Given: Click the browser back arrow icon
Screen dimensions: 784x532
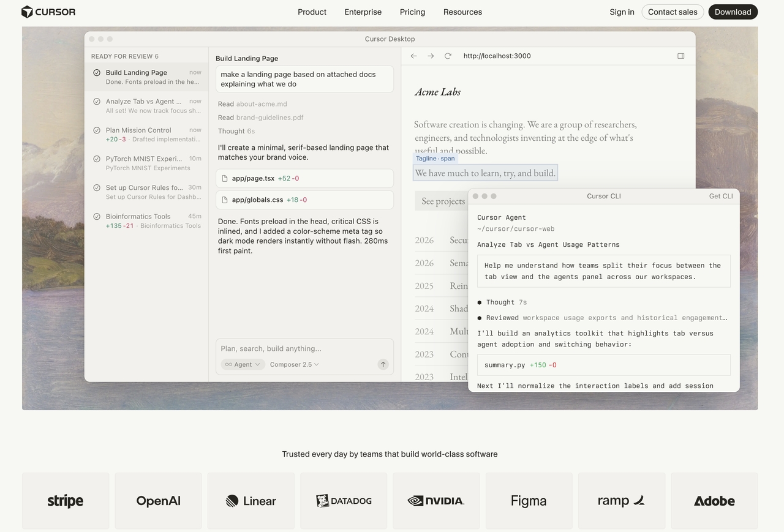Looking at the screenshot, I should coord(413,56).
